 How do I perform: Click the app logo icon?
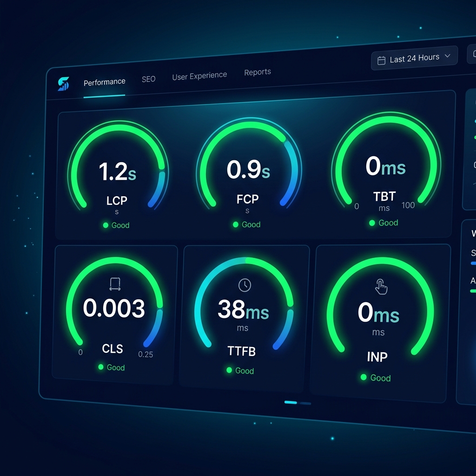click(x=63, y=84)
